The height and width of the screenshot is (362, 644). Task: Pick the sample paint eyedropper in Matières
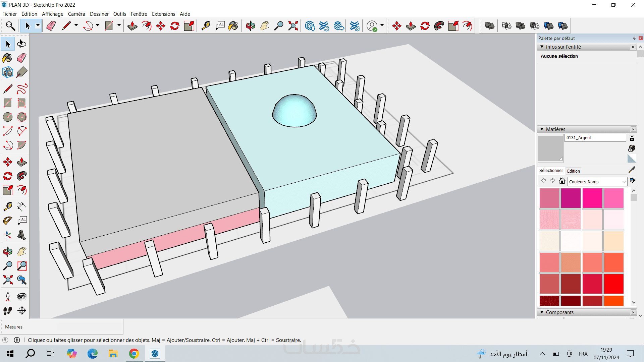click(x=632, y=170)
